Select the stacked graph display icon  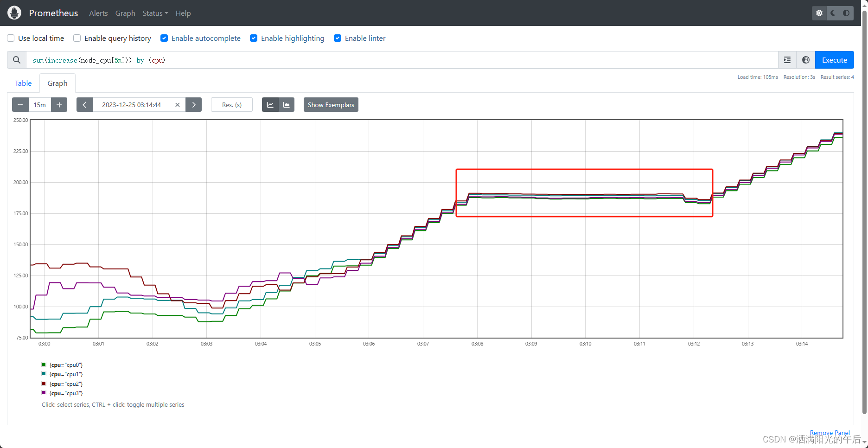coord(287,104)
